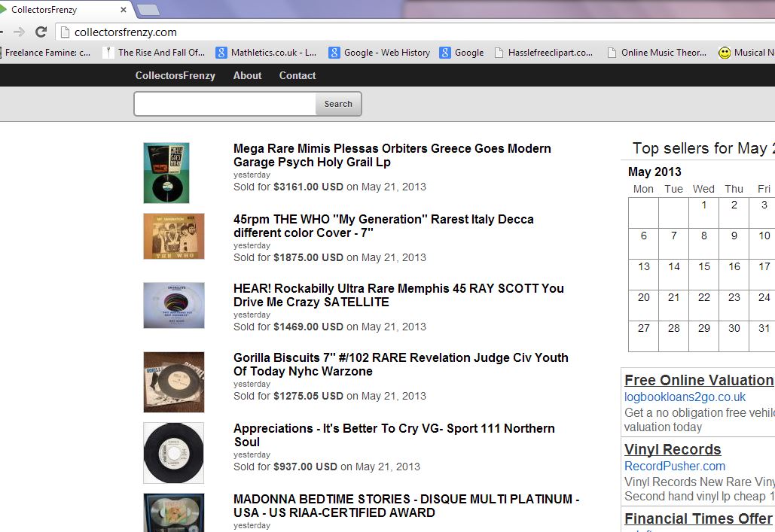Reload the page with the refresh icon
This screenshot has width=775, height=532.
coord(41,32)
